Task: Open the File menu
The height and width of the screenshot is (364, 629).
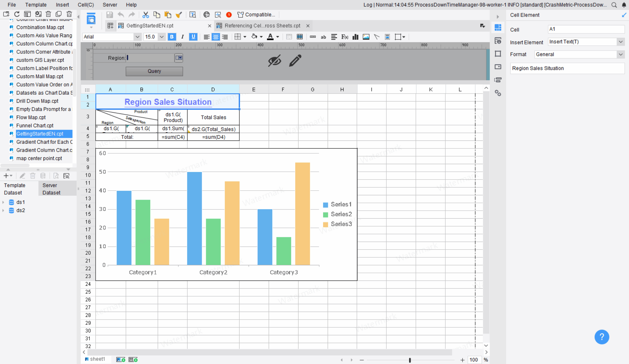Action: (12, 5)
